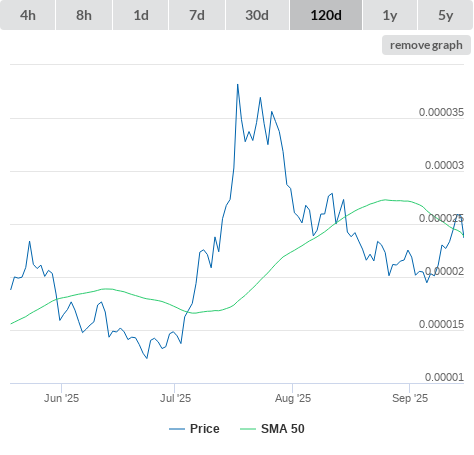This screenshot has width=474, height=455.
Task: Click the remove graph button
Action: pos(426,45)
